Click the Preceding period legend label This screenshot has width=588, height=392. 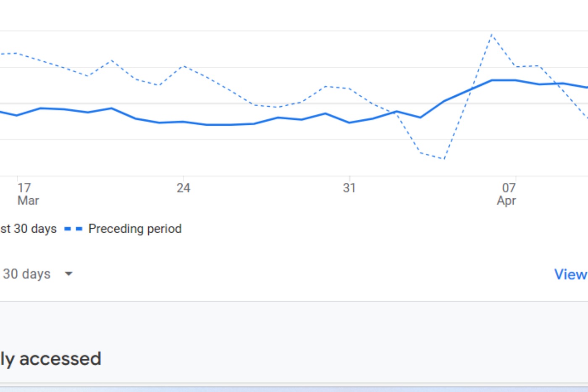point(135,229)
